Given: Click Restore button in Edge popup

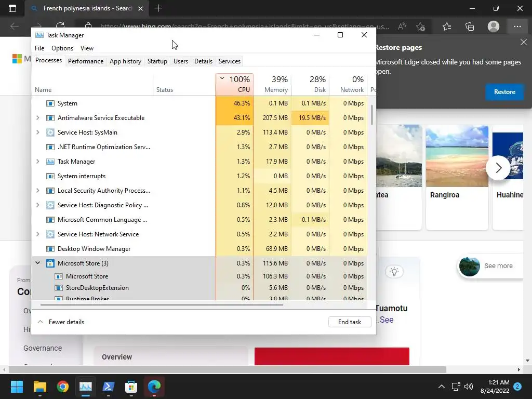Looking at the screenshot, I should [504, 92].
